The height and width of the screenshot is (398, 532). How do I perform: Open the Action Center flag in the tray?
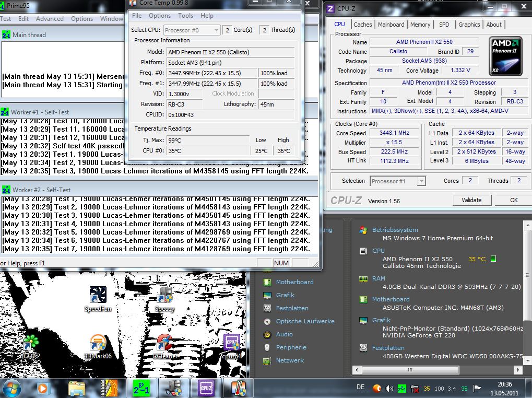point(477,389)
